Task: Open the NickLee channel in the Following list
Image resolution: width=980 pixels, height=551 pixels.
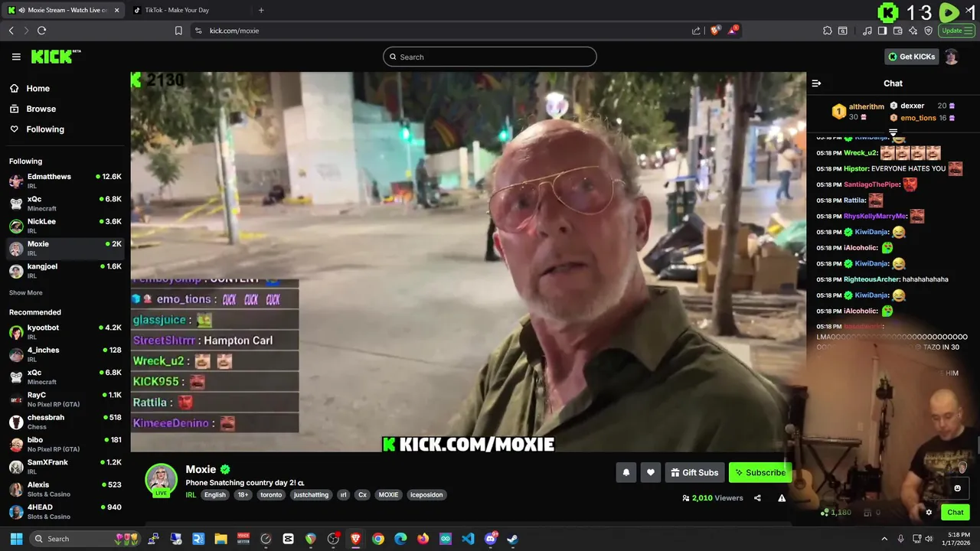Action: pos(64,226)
